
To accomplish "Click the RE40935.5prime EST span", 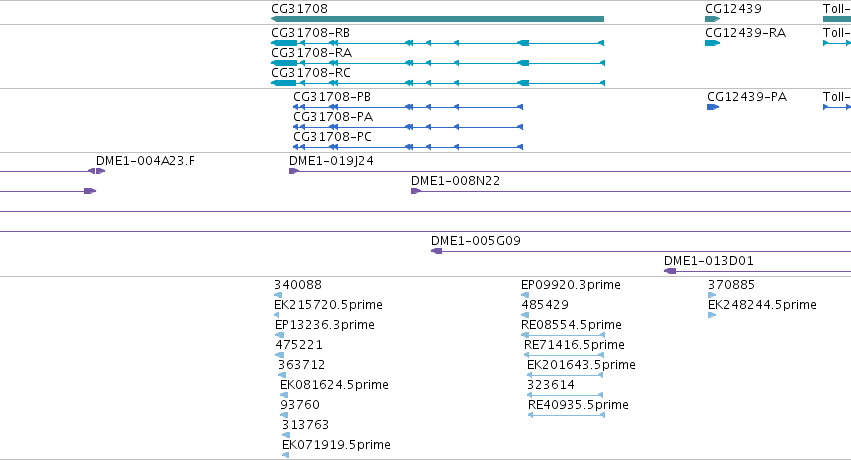I will [566, 415].
